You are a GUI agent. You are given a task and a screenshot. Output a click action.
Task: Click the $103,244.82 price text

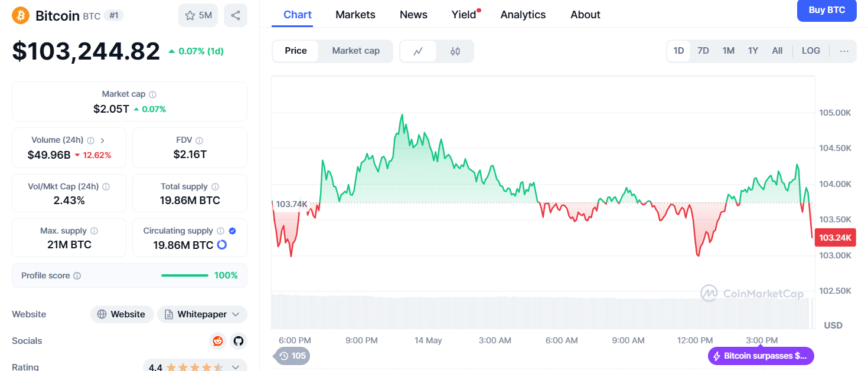point(86,51)
